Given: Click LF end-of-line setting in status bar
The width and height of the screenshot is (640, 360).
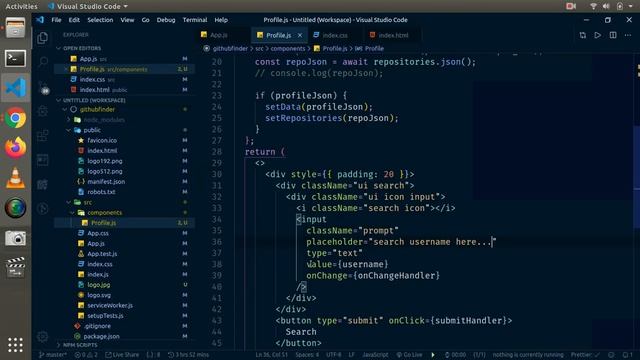Looking at the screenshot, I should pos(351,355).
